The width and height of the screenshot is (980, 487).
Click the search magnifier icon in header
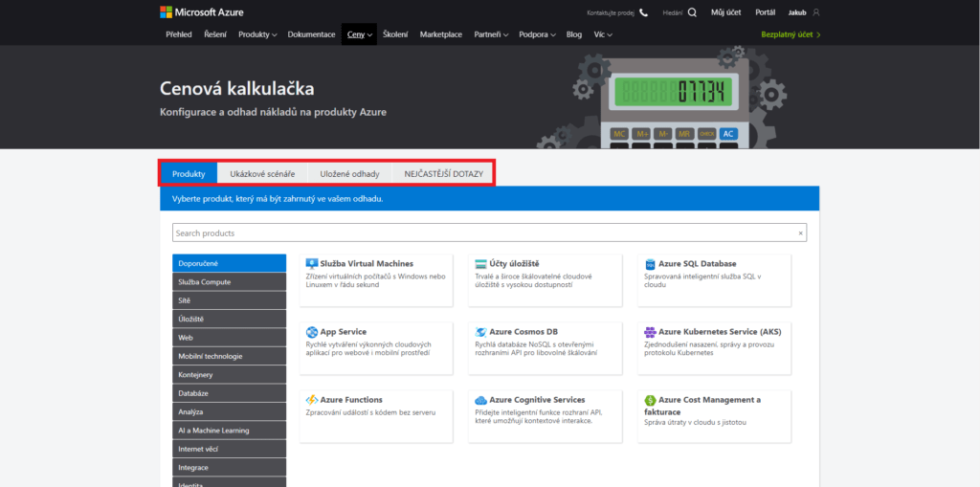click(692, 12)
